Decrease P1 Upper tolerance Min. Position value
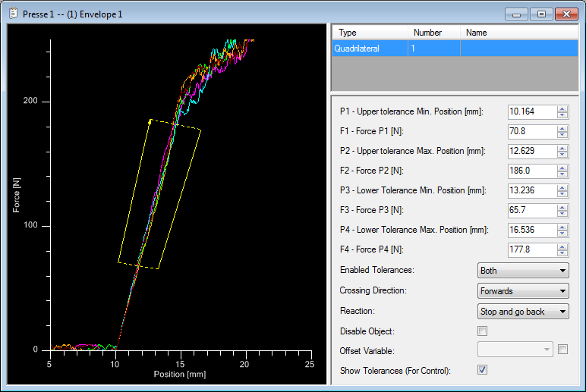The width and height of the screenshot is (586, 392). (x=562, y=115)
